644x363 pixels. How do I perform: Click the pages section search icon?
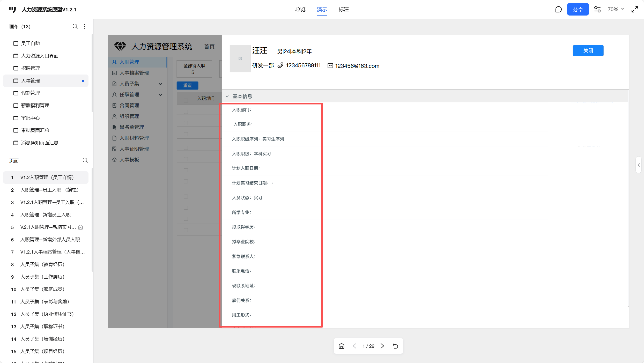coord(85,160)
